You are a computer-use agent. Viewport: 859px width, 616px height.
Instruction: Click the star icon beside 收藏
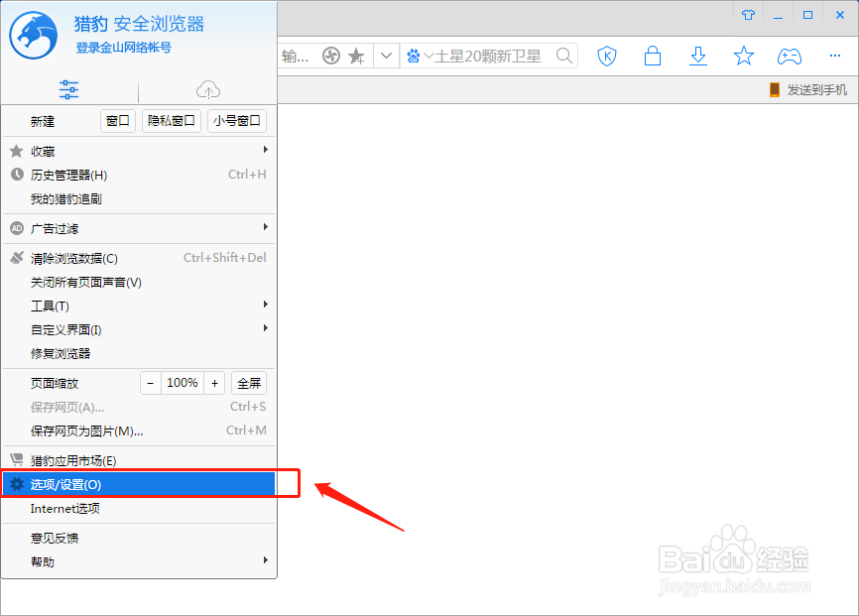(17, 151)
